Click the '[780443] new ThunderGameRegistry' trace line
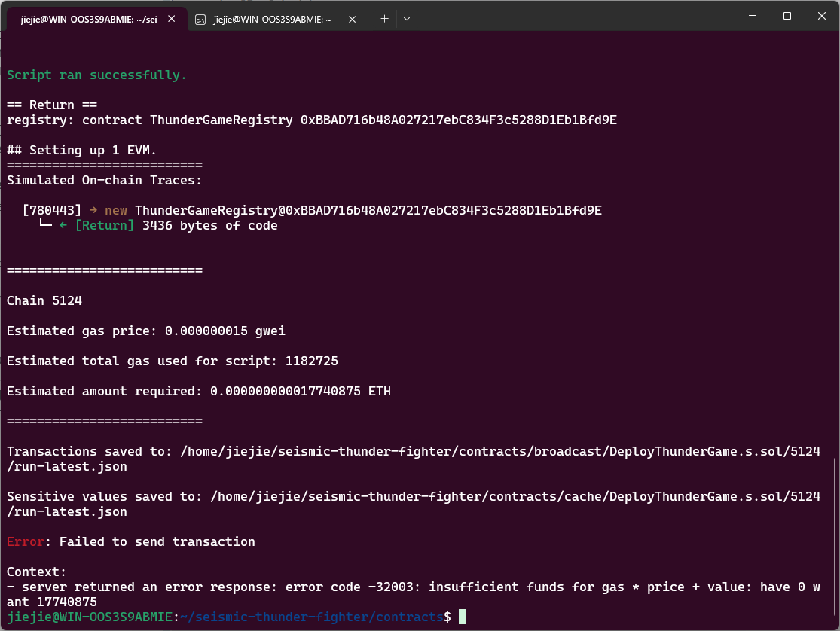The width and height of the screenshot is (840, 631). tap(312, 211)
